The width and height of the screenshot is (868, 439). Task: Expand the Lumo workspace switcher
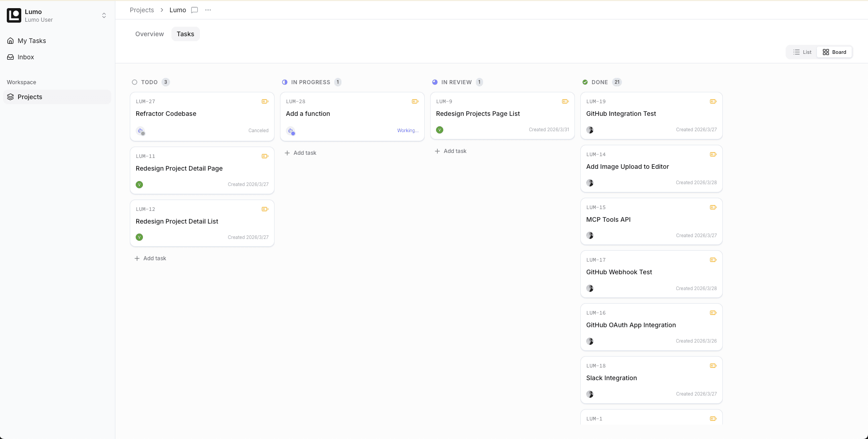click(104, 15)
